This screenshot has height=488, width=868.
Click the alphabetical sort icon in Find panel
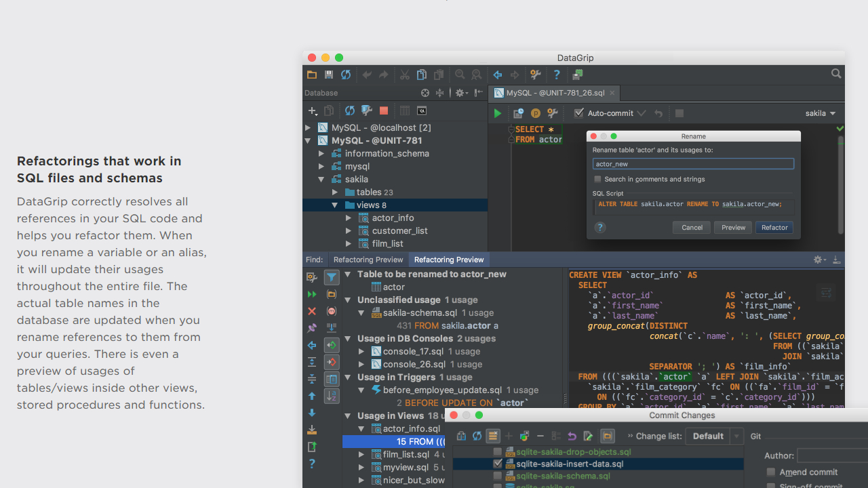pyautogui.click(x=332, y=396)
